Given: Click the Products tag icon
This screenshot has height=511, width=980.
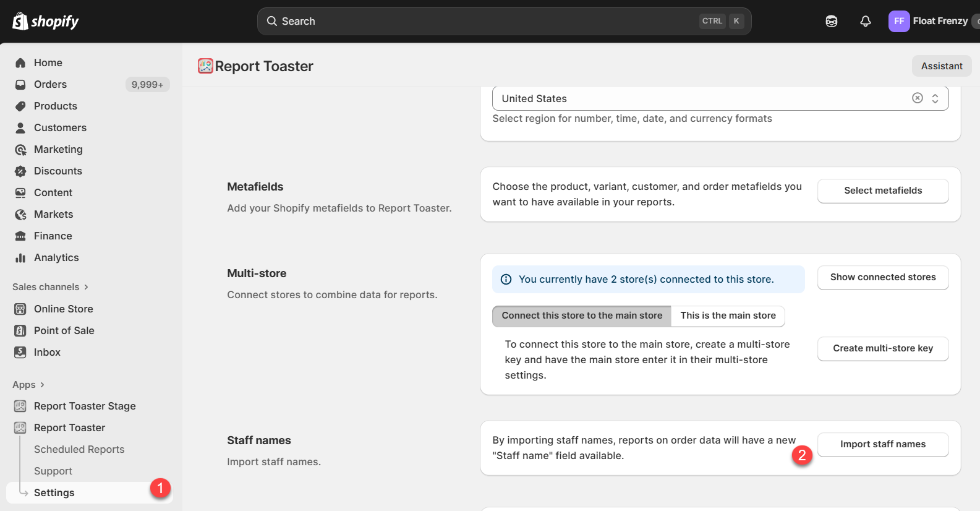Looking at the screenshot, I should pos(20,106).
